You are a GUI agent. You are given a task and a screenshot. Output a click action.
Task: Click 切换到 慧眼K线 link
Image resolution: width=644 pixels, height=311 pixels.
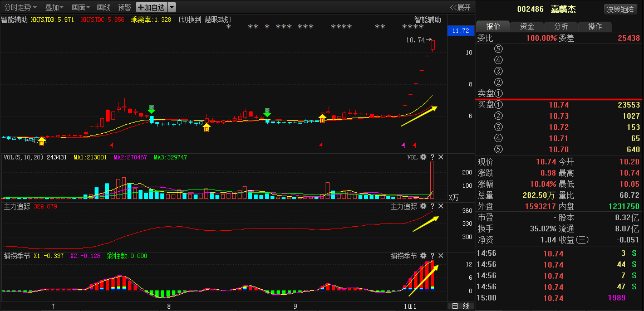[x=205, y=20]
